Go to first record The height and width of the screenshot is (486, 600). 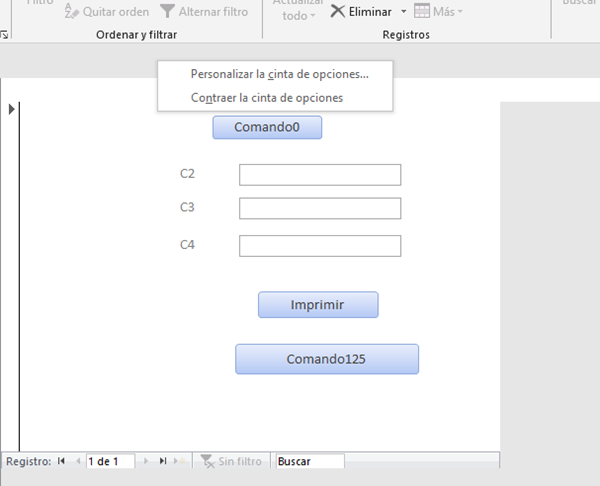[61, 461]
